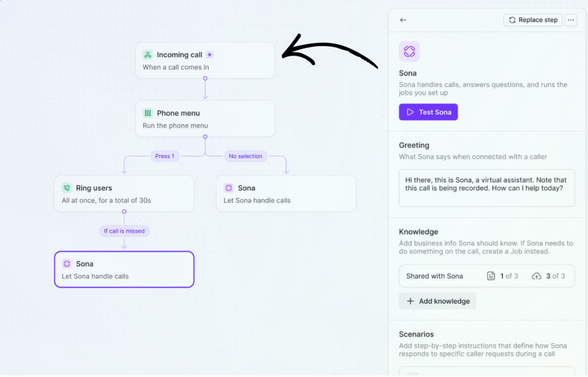Edit the Greeting text field

point(486,188)
